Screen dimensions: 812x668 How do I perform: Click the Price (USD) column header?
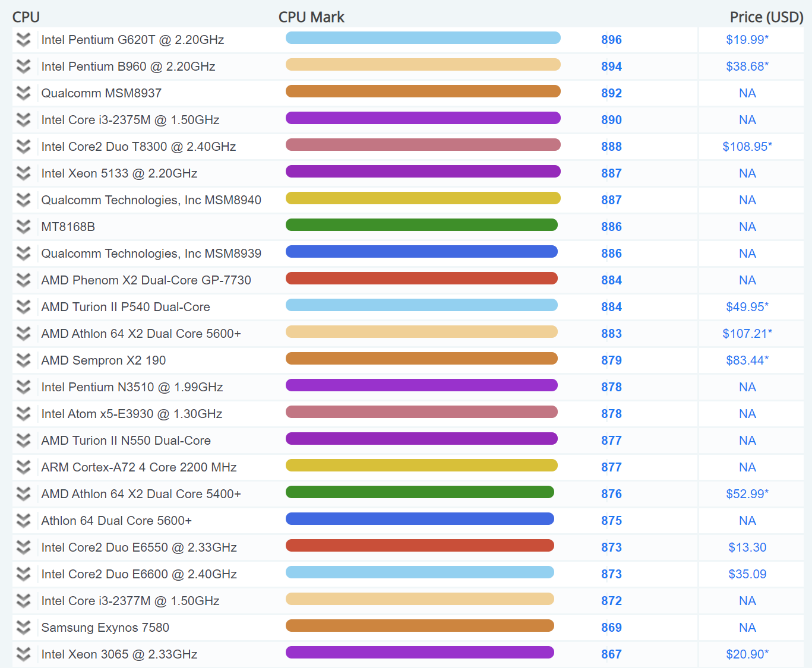click(x=766, y=17)
